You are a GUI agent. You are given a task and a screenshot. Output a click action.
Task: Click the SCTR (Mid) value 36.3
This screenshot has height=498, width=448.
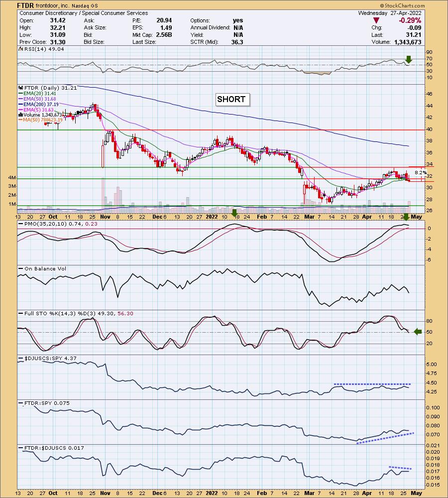point(237,42)
